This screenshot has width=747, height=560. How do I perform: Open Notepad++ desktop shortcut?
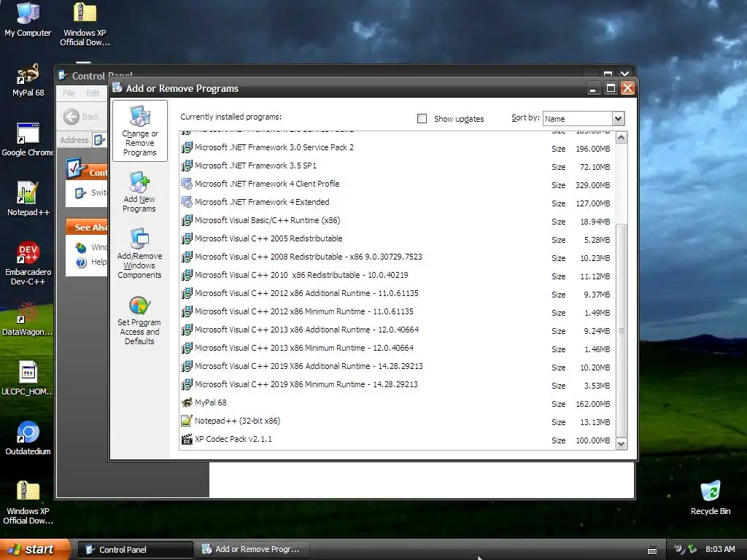[x=28, y=200]
